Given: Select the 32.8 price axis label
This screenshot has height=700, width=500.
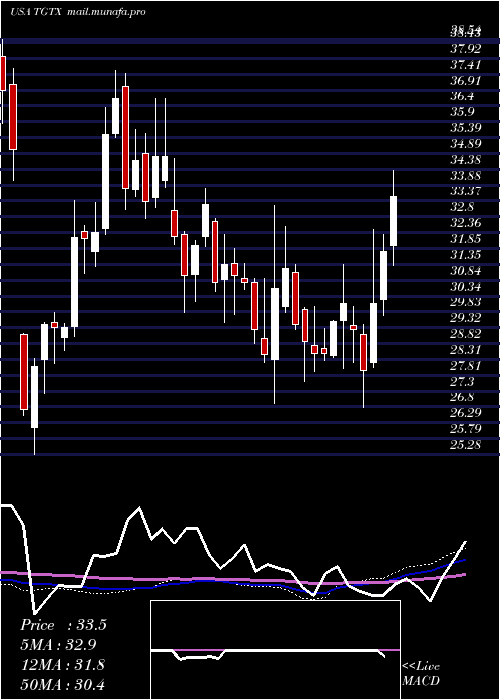Looking at the screenshot, I should pyautogui.click(x=463, y=207).
